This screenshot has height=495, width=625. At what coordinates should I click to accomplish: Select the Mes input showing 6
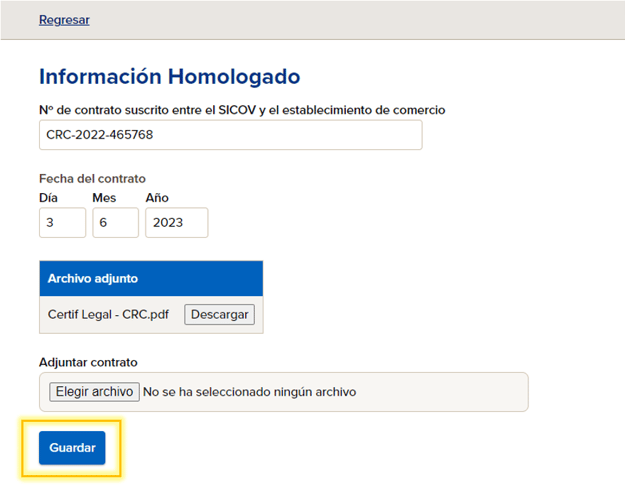tap(116, 222)
